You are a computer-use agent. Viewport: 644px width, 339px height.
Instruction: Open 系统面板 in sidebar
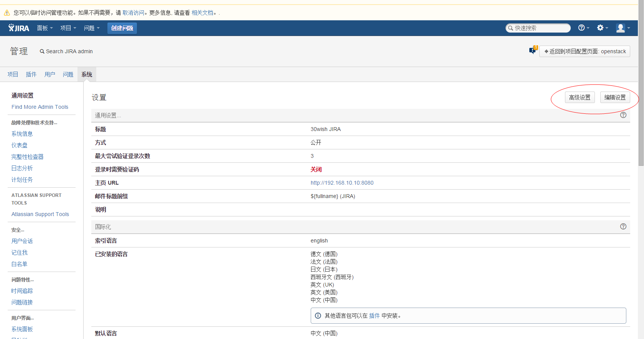point(22,329)
